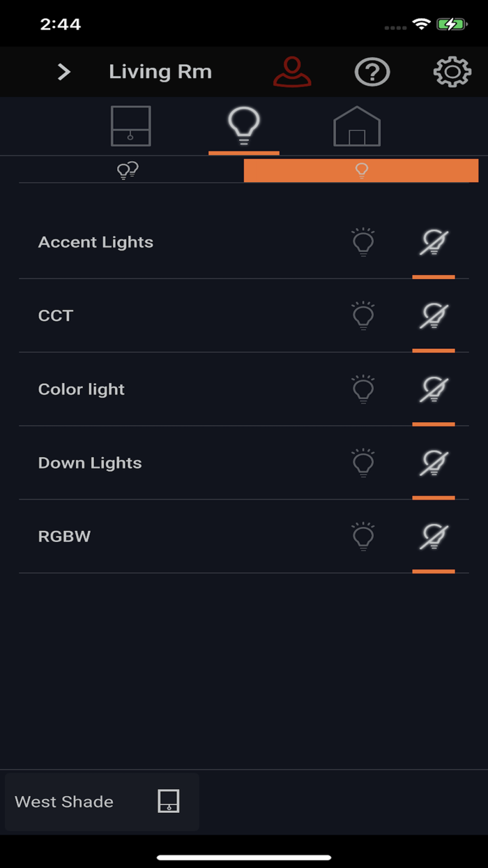Turn on the Down Lights
The height and width of the screenshot is (868, 488).
[363, 463]
